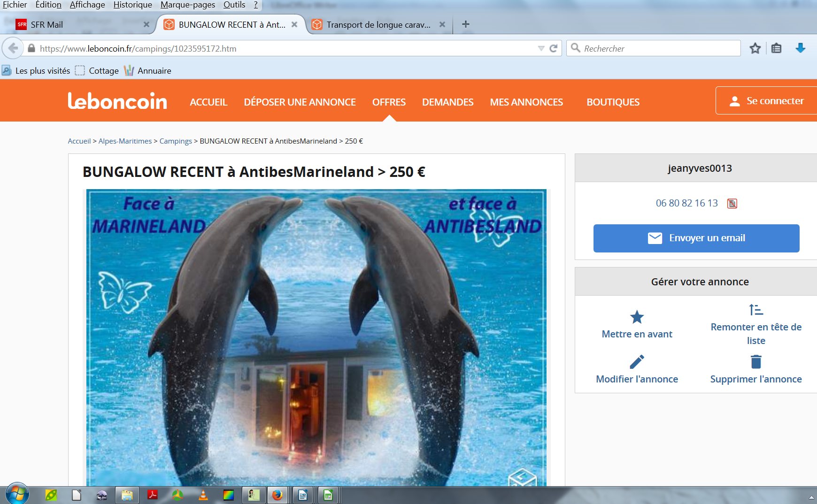
Task: Click DÉPOSER UNE ANNONCE
Action: [x=300, y=102]
